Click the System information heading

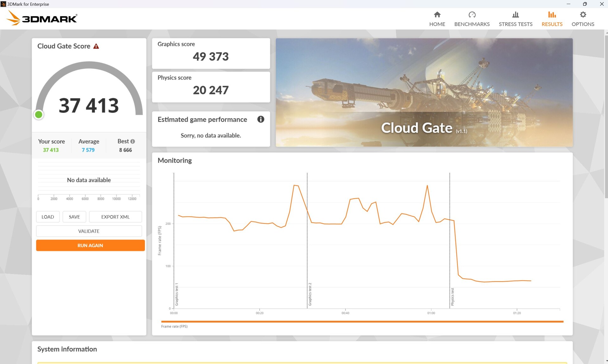pos(67,349)
